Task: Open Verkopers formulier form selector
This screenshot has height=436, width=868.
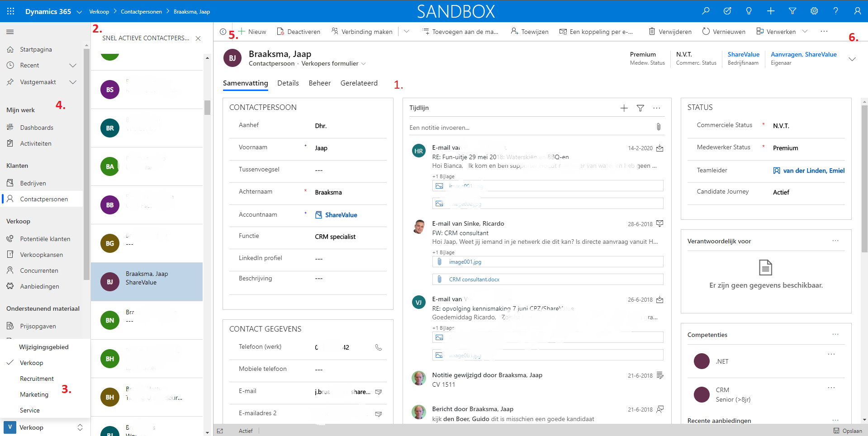Action: click(x=333, y=64)
